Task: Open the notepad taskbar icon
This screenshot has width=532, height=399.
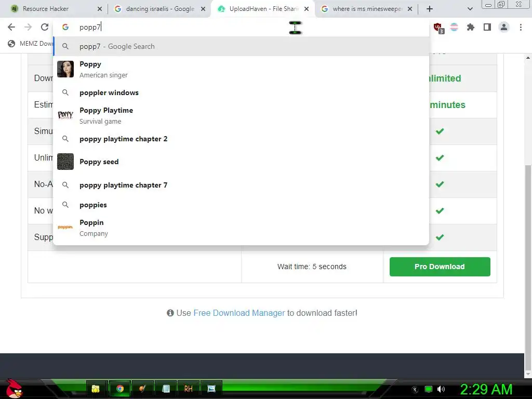Action: click(x=166, y=389)
